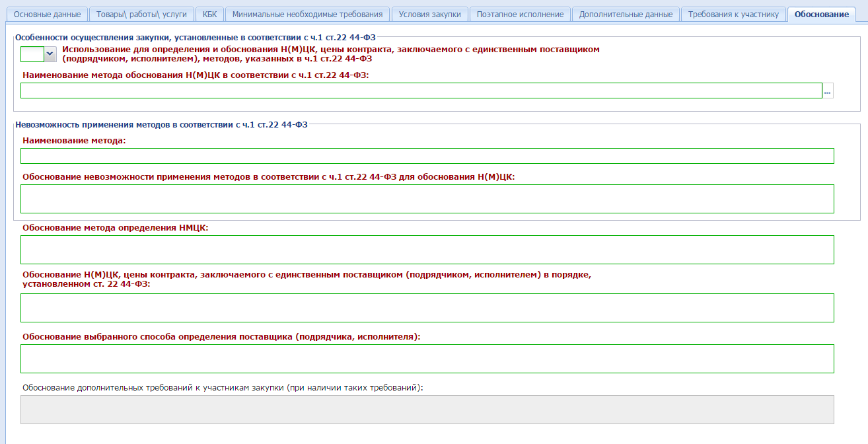Click the 'Наименование метода обоснования Н(М)ЦК' field
868x444 pixels.
tap(421, 91)
